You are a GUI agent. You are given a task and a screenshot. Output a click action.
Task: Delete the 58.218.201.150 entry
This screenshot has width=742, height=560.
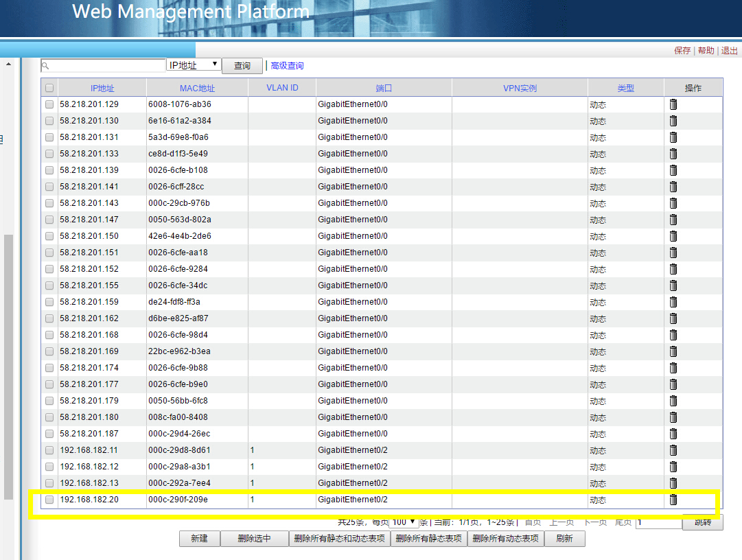673,236
